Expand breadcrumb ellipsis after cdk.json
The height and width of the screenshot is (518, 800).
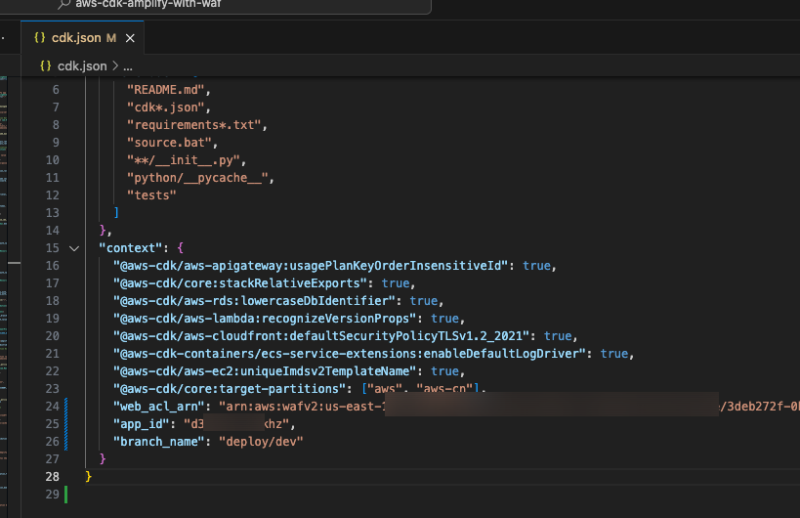(128, 65)
